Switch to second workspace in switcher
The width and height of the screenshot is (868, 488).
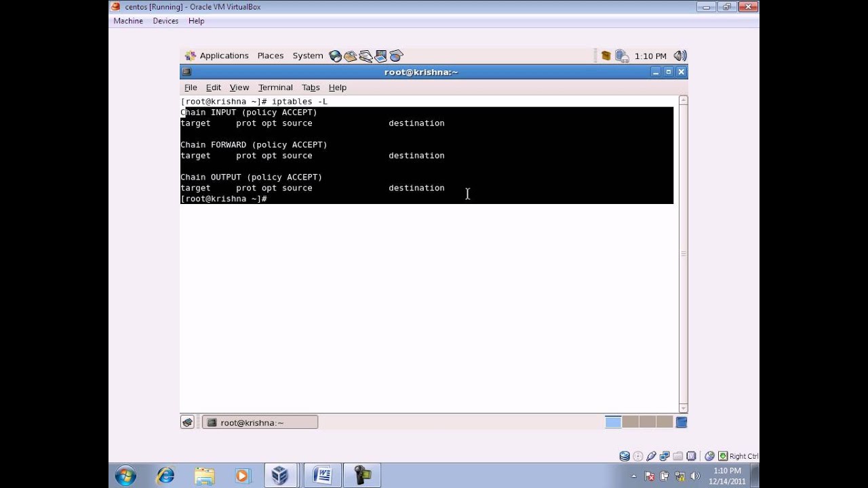[x=630, y=422]
